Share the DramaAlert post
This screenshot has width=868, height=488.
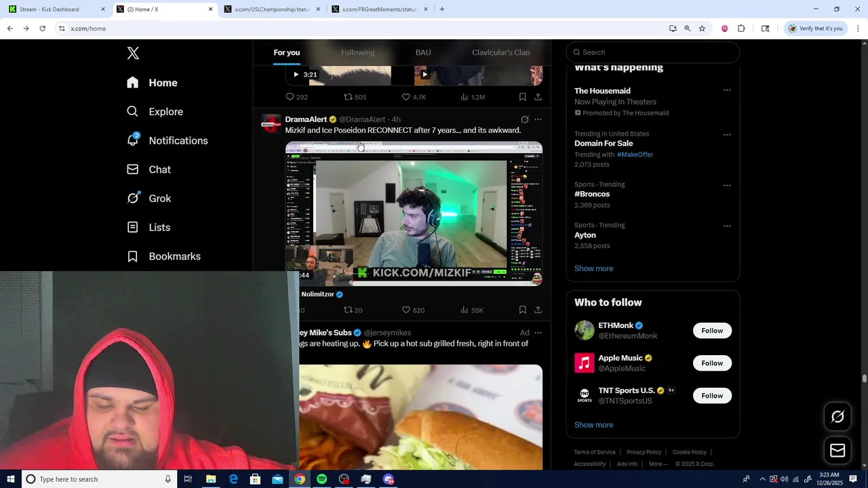point(538,310)
